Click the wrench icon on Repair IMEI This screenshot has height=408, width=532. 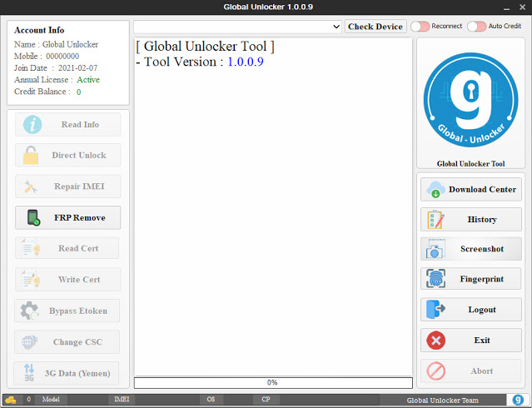pyautogui.click(x=31, y=187)
